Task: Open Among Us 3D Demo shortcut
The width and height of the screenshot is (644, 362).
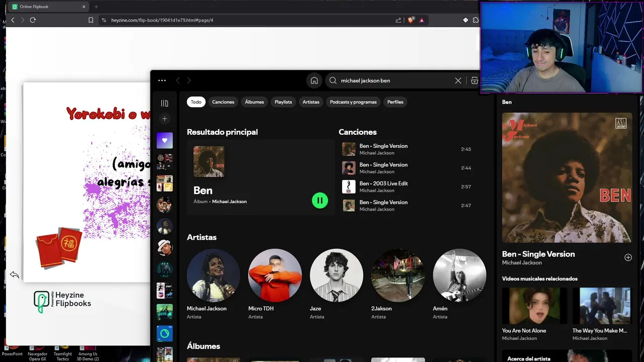Action: [x=88, y=353]
